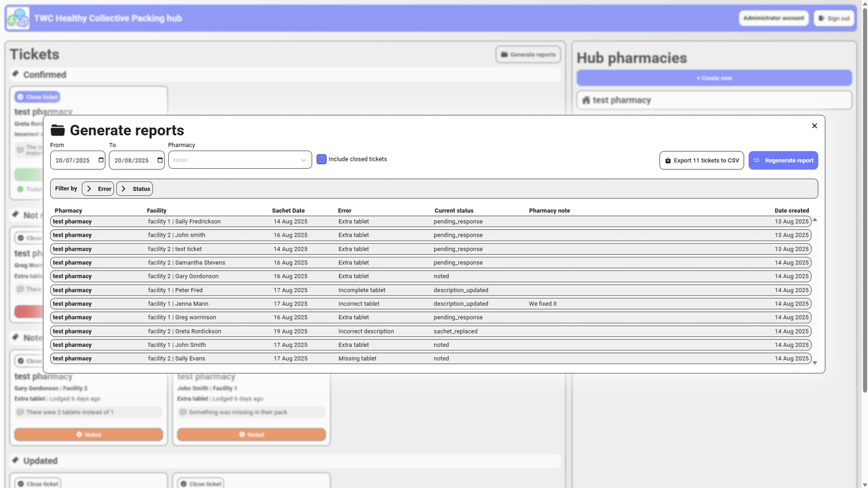Select the Samantha Stevens row
868x488 pixels.
click(x=431, y=262)
